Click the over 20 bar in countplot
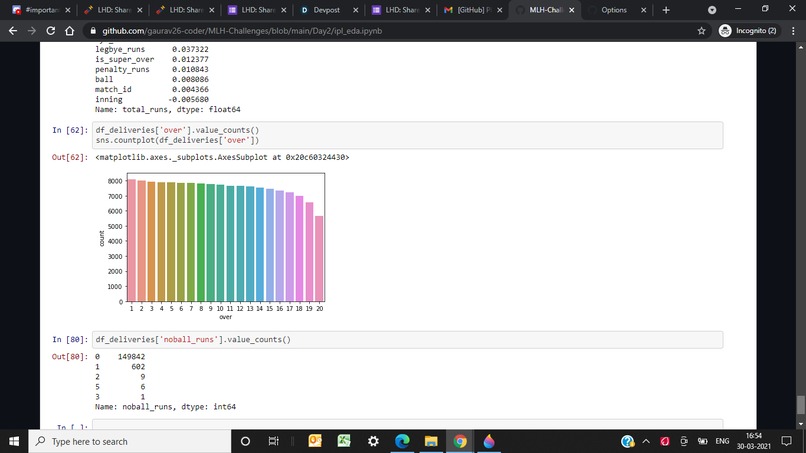 (x=319, y=259)
